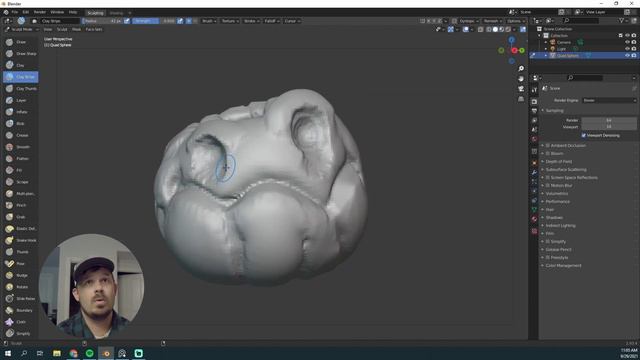Select the Clay Thumb brush
640x360 pixels.
point(20,89)
